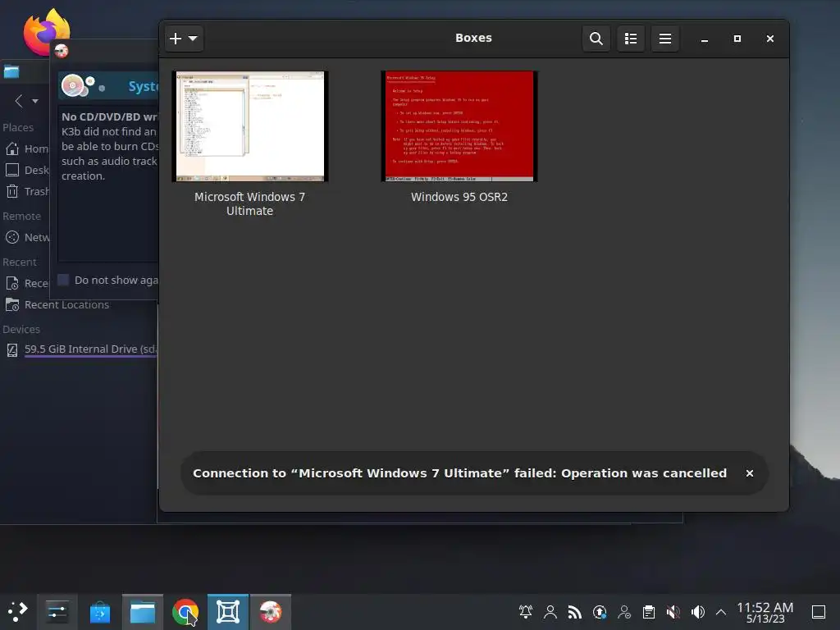
Task: Open the search icon in Boxes header
Action: [x=596, y=39]
